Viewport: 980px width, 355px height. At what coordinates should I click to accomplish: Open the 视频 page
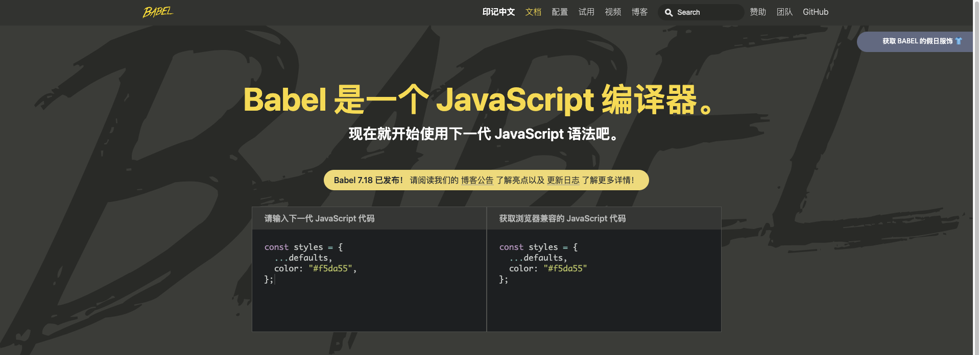click(613, 12)
